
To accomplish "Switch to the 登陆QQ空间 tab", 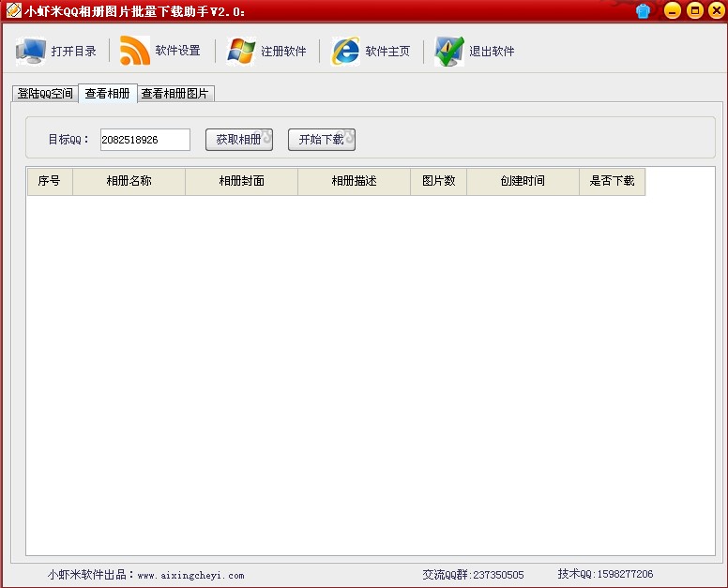I will [x=45, y=94].
